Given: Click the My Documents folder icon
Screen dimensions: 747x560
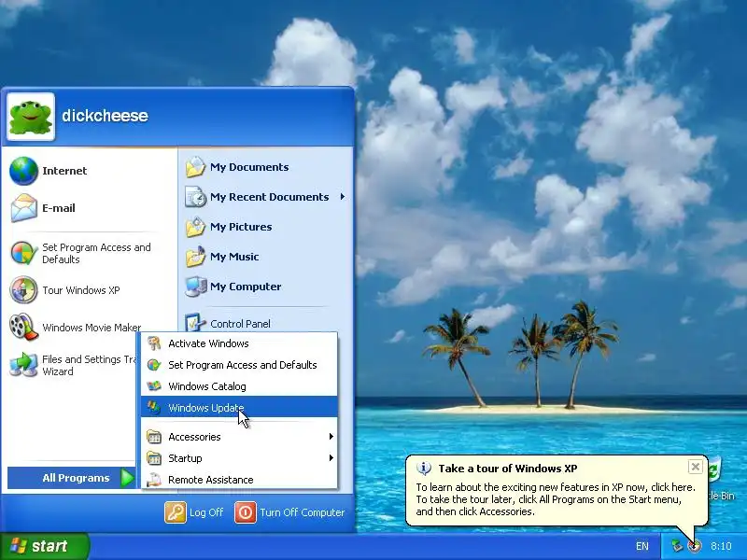Looking at the screenshot, I should coord(195,167).
